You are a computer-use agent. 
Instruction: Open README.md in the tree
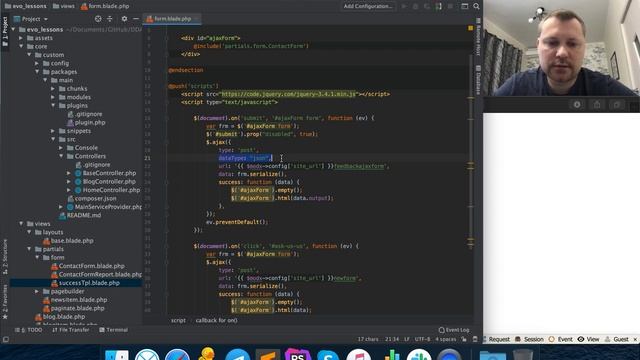pos(84,215)
